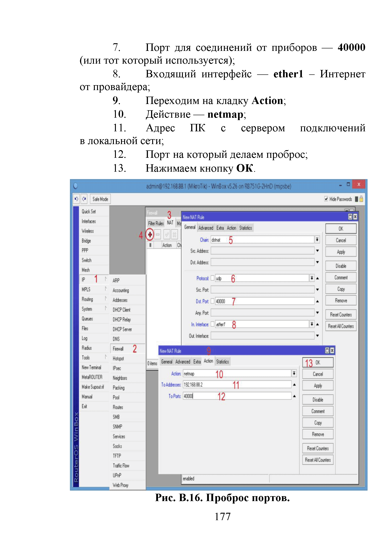The height and width of the screenshot is (556, 392).
Task: Select Routes in the IP submenu
Action: click(128, 407)
